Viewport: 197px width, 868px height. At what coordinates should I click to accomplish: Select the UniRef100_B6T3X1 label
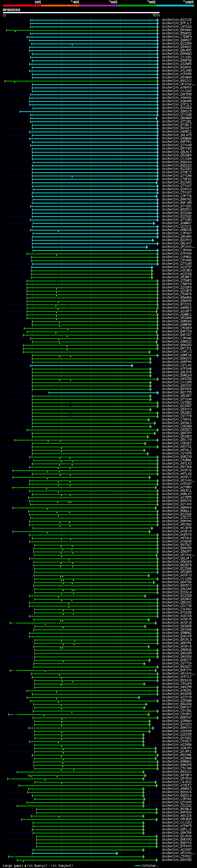[x=177, y=349]
